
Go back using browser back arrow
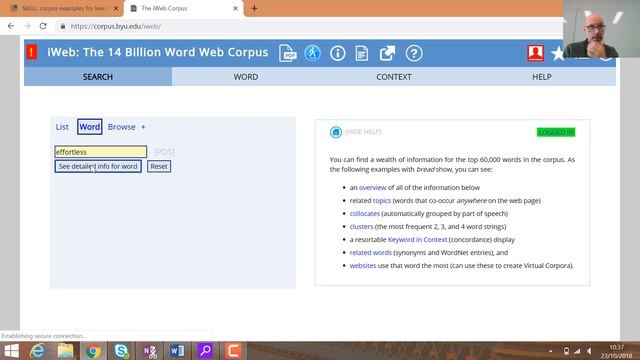pos(11,26)
